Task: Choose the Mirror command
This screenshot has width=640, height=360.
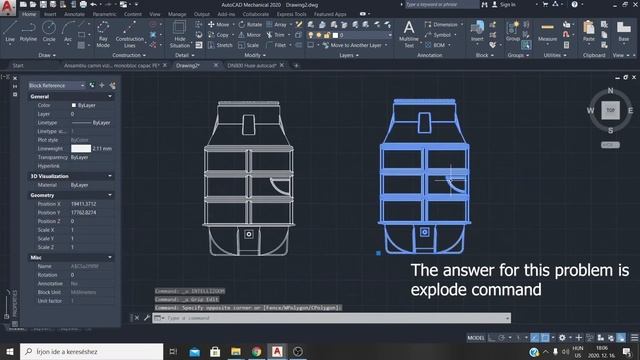Action: (x=249, y=35)
